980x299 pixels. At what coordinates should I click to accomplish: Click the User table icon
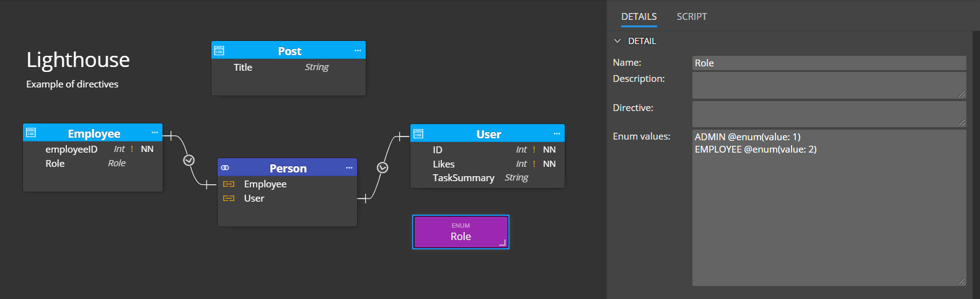pyautogui.click(x=418, y=133)
